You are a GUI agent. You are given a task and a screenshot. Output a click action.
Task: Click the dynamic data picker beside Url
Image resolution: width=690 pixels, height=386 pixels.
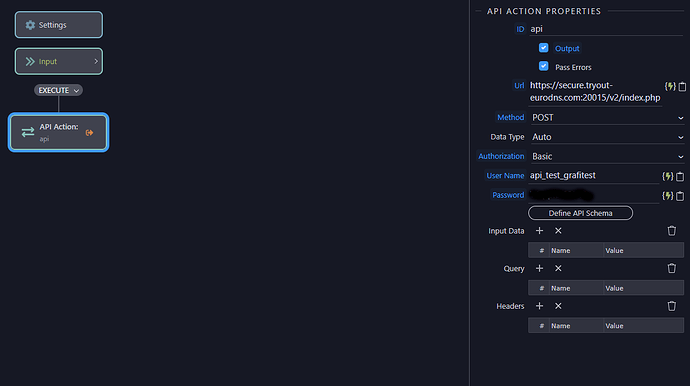pyautogui.click(x=670, y=86)
